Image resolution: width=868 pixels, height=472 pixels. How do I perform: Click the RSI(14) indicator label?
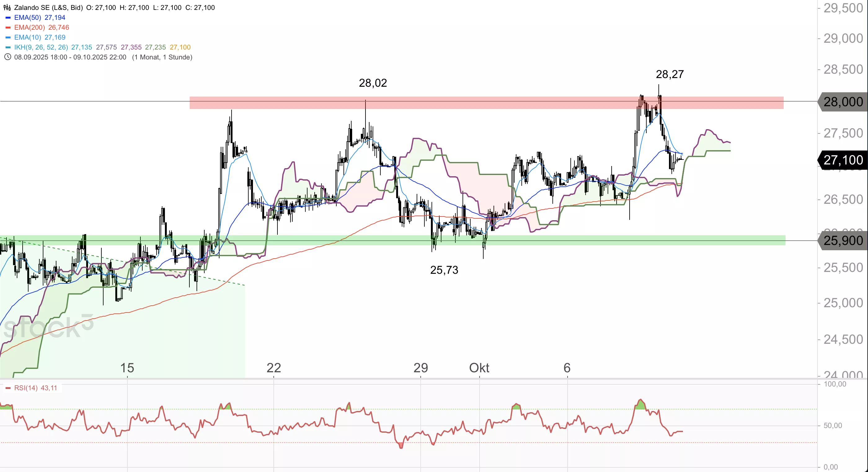(x=26, y=388)
